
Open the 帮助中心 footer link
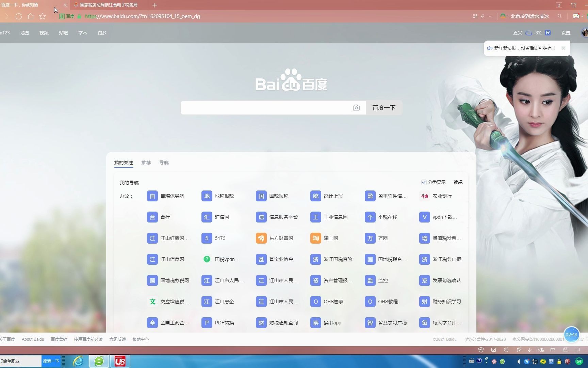[141, 339]
